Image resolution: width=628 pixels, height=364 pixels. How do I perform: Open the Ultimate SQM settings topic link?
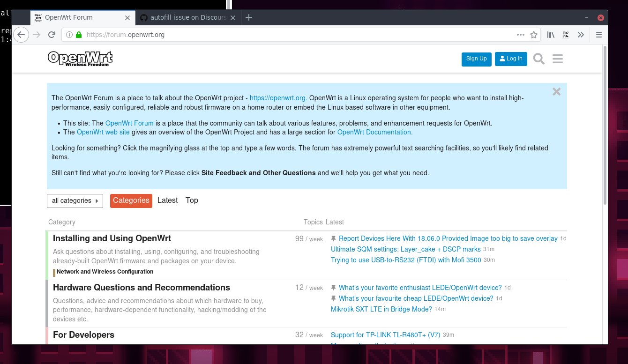(405, 249)
